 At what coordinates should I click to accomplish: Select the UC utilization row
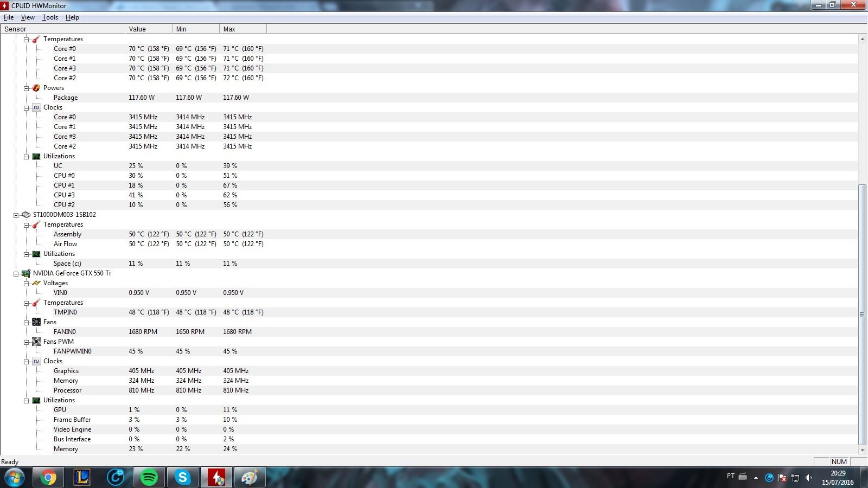point(429,166)
